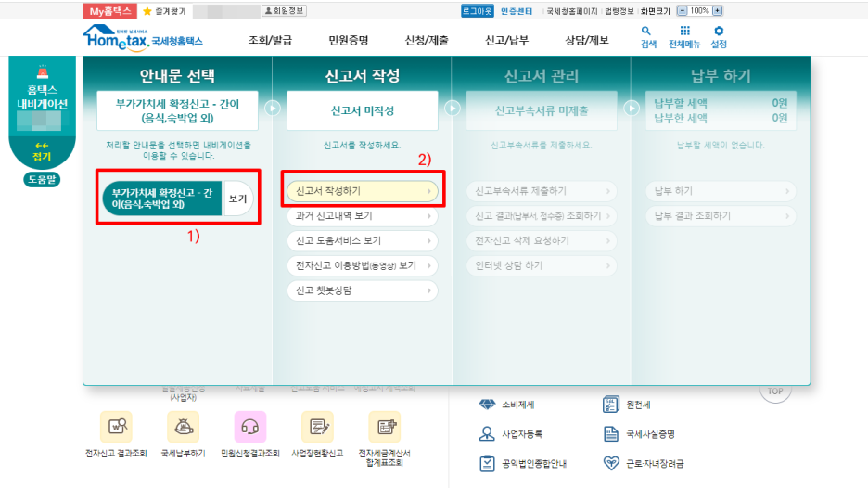
Task: Click the TOP scroll button
Action: 775,392
